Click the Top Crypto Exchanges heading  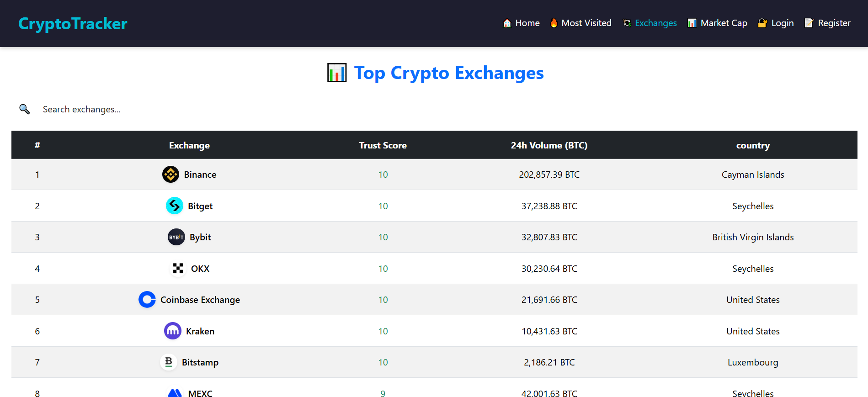[449, 73]
